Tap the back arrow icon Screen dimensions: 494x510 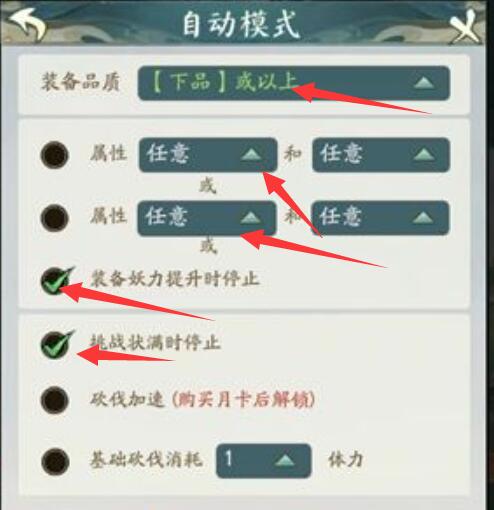(28, 24)
